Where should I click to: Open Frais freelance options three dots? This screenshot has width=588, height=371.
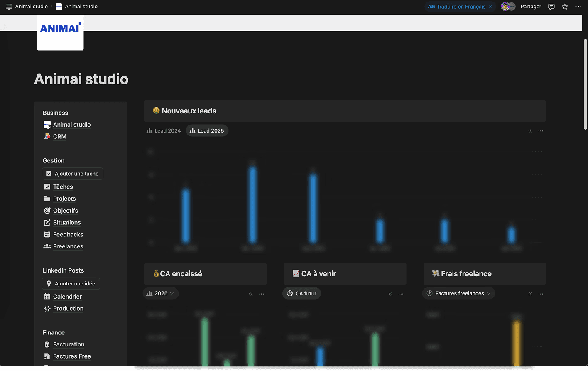click(x=541, y=294)
